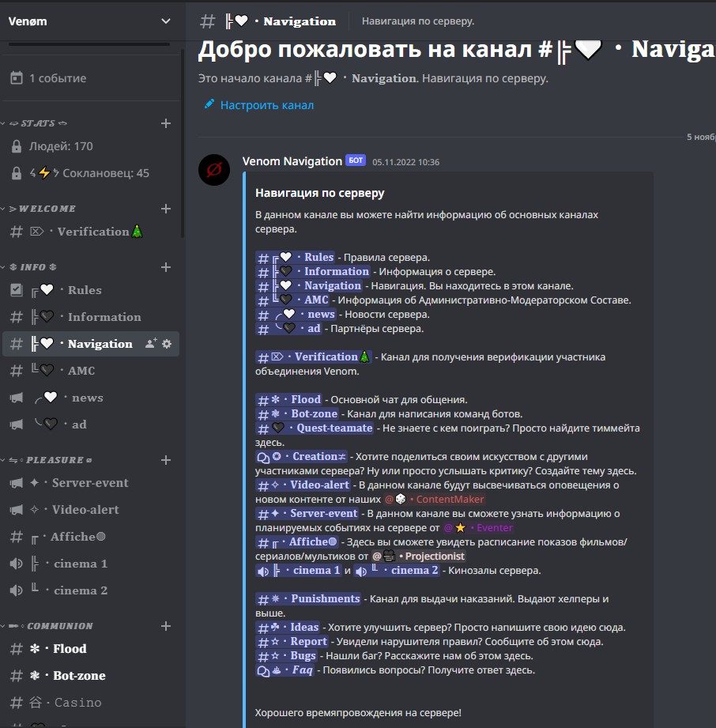Add a channel to STATS category
This screenshot has width=716, height=728.
[x=166, y=123]
